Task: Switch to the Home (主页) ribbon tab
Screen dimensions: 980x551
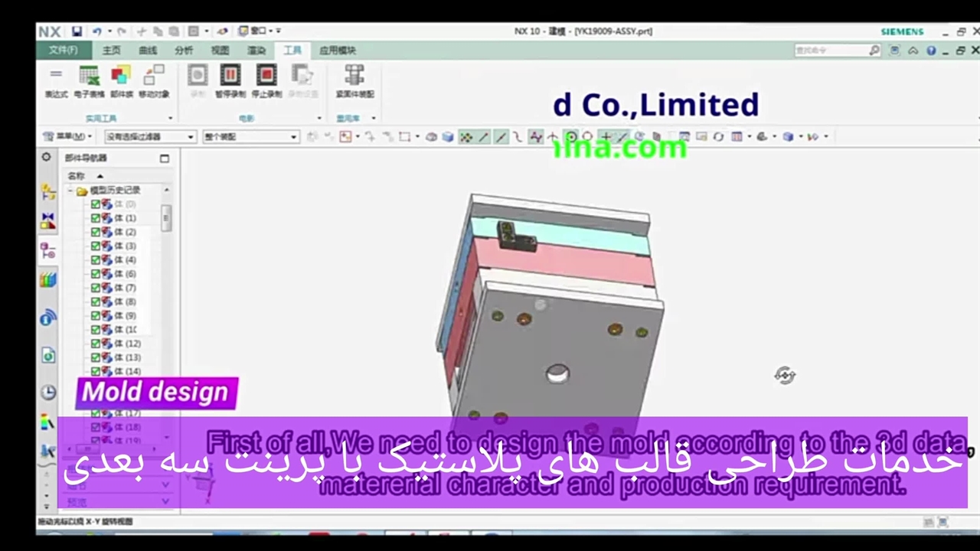Action: [x=112, y=51]
